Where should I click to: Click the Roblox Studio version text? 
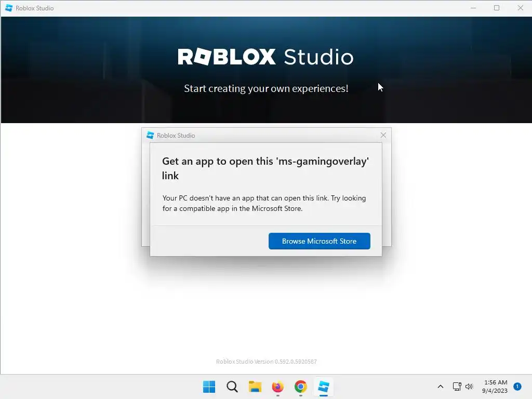267,362
